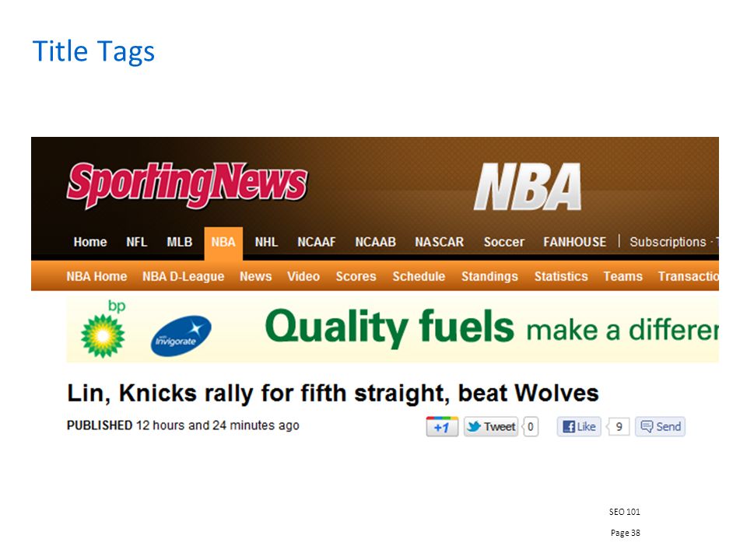Open Transactions in the orange submenu
Screen dimensions: 747x560
tap(689, 276)
